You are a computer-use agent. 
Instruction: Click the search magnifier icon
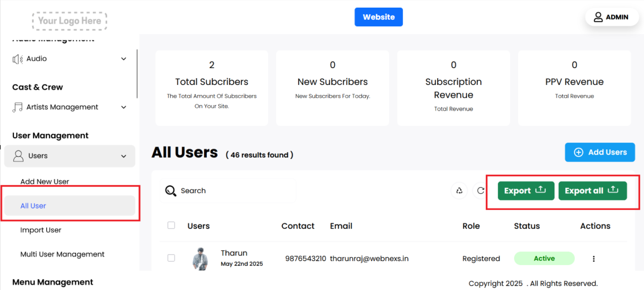point(171,191)
